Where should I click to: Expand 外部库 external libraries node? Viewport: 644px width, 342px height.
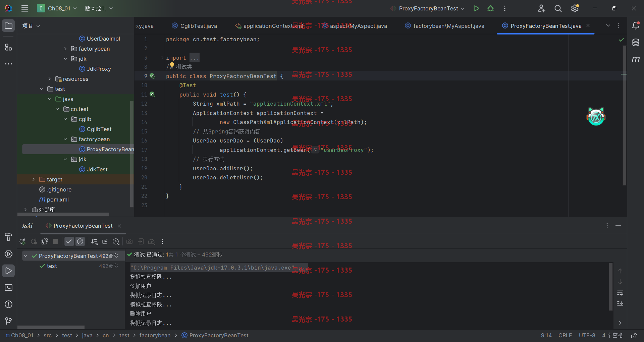click(x=25, y=210)
